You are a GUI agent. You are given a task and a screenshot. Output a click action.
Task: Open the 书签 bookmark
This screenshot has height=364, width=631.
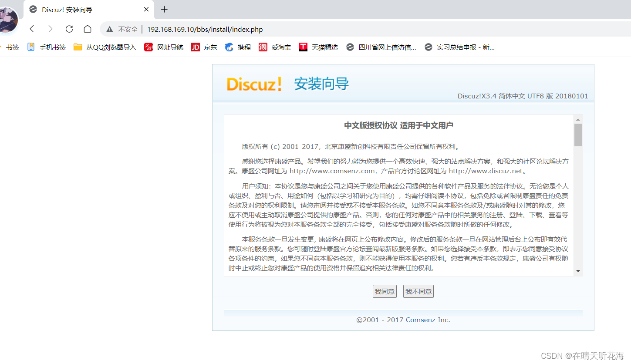point(10,47)
